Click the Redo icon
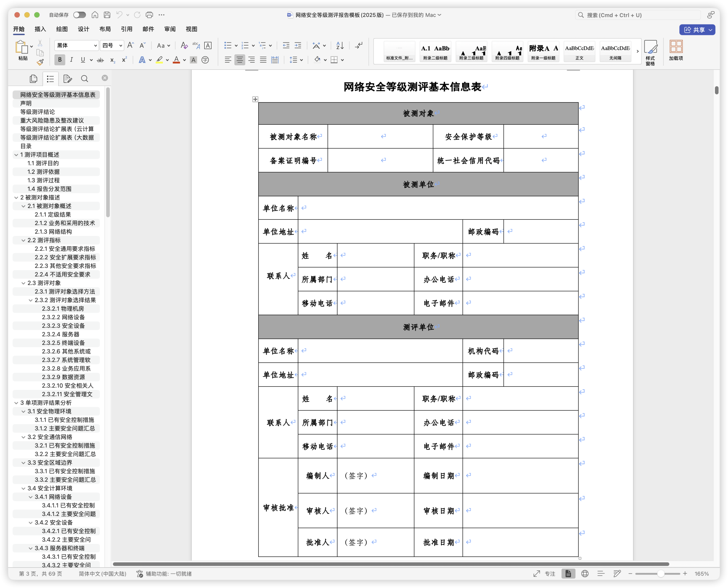Screen dimensions: 728x588 (x=137, y=15)
